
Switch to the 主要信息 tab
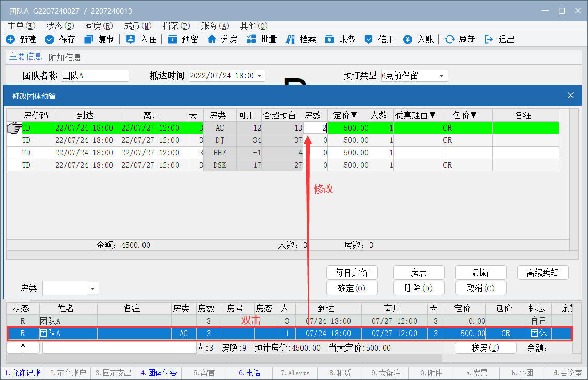point(25,57)
